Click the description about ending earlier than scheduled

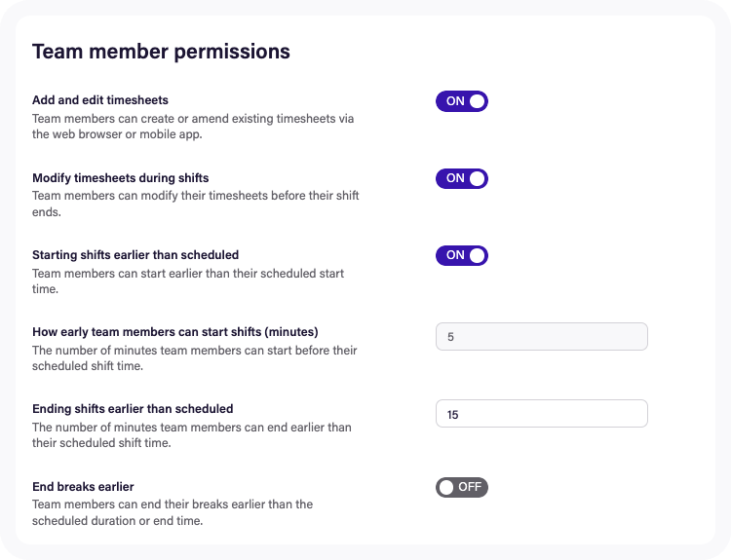[x=192, y=434]
